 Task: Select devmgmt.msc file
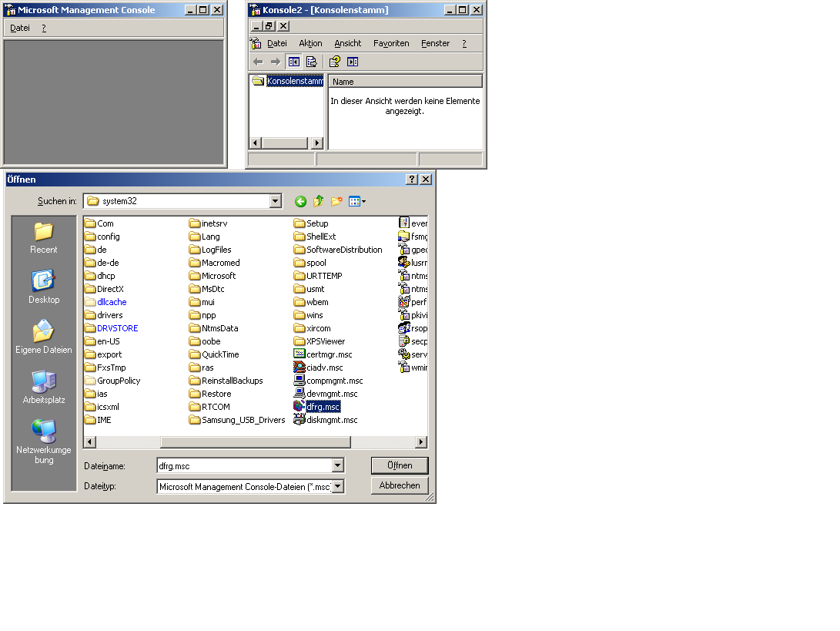(x=326, y=394)
